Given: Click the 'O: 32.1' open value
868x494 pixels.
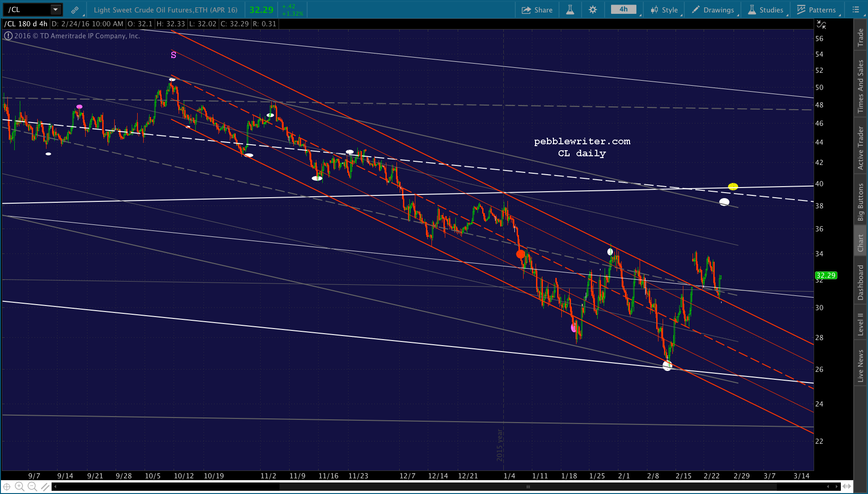Looking at the screenshot, I should point(140,24).
